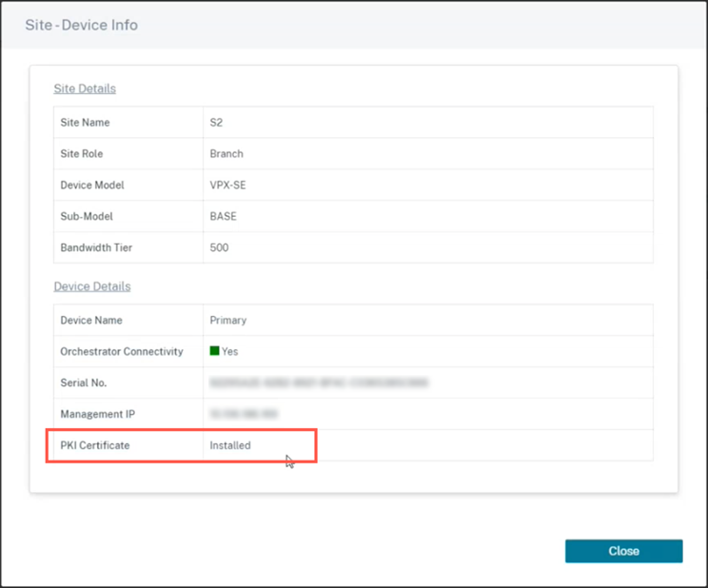Select the Installed certificate status value
708x588 pixels.
click(x=230, y=445)
